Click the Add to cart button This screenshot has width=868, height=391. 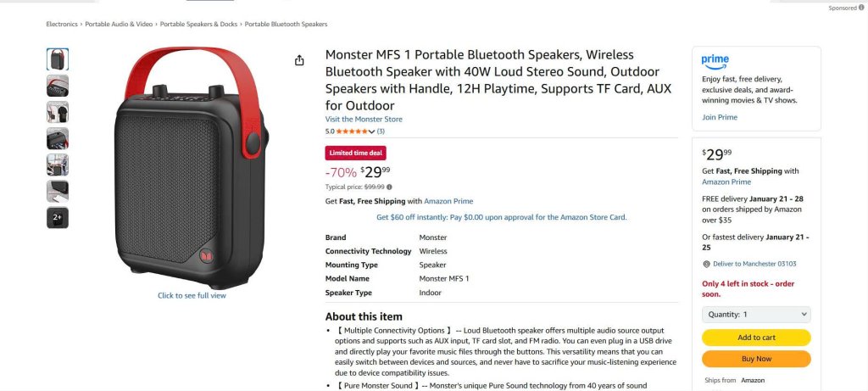tap(756, 338)
